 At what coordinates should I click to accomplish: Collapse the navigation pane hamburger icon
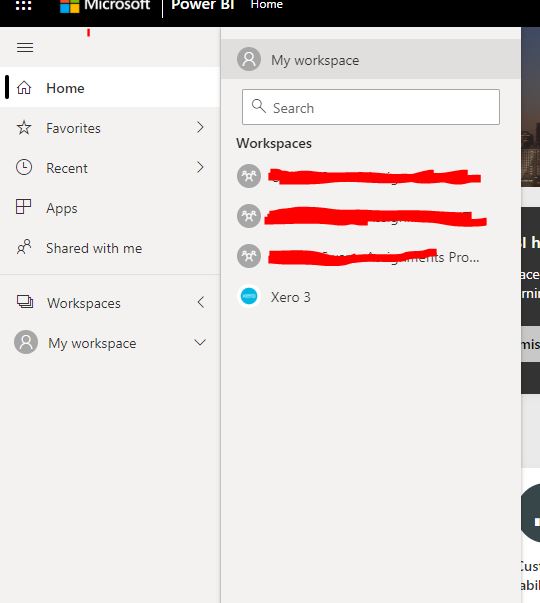(25, 48)
